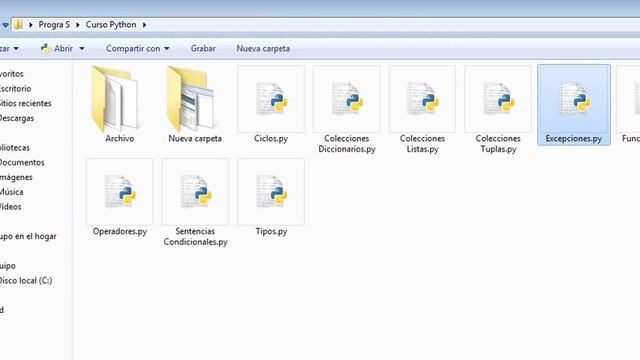640x360 pixels.
Task: Click Progra S in the breadcrumb
Action: point(54,24)
